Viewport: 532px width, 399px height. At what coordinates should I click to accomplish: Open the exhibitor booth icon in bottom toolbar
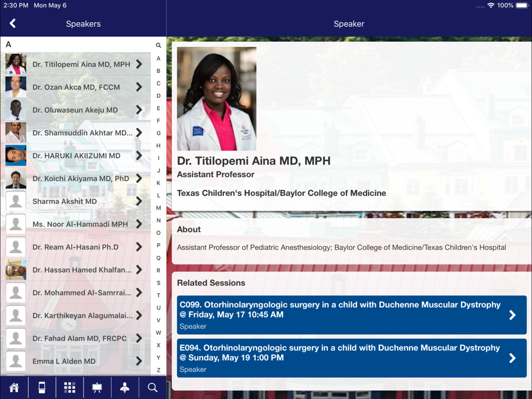click(41, 388)
